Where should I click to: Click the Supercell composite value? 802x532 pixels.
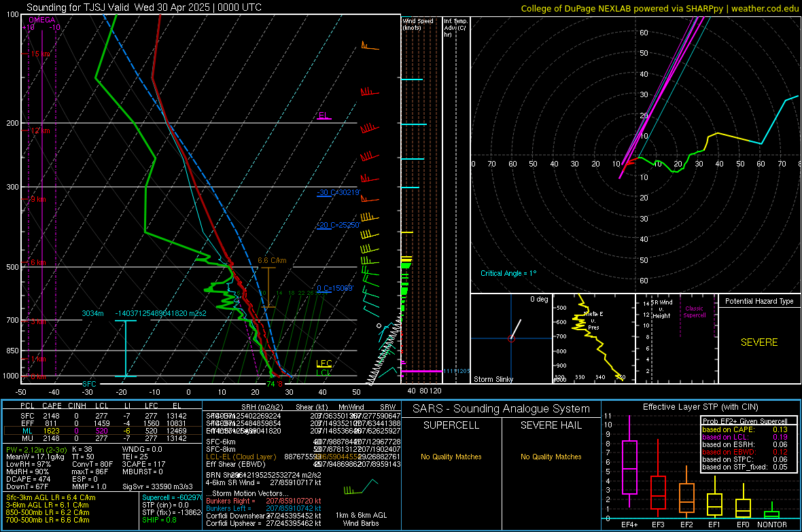(171, 498)
